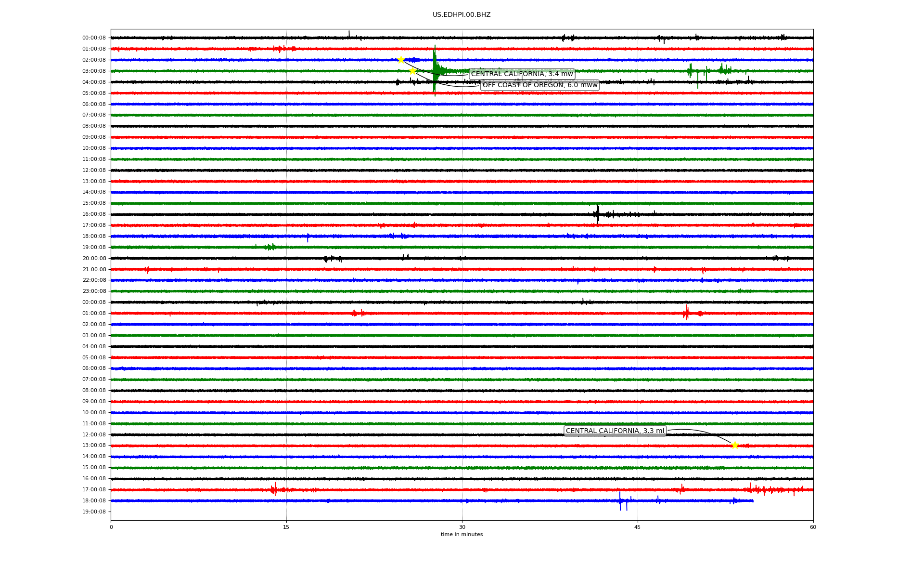The image size is (924, 578).
Task: Click the yellow star on the 13:00:08 red trace
Action: pyautogui.click(x=734, y=446)
